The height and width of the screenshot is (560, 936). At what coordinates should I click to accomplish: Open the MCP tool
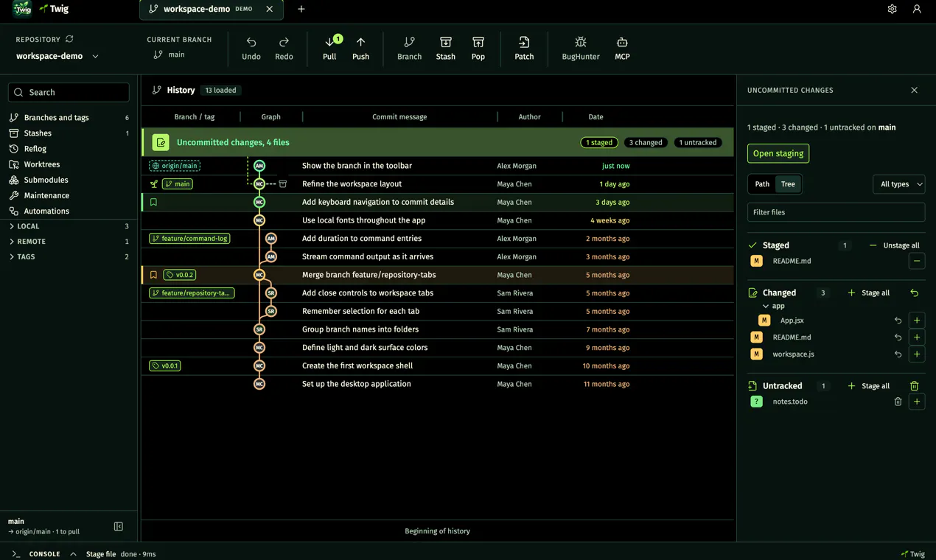tap(622, 49)
